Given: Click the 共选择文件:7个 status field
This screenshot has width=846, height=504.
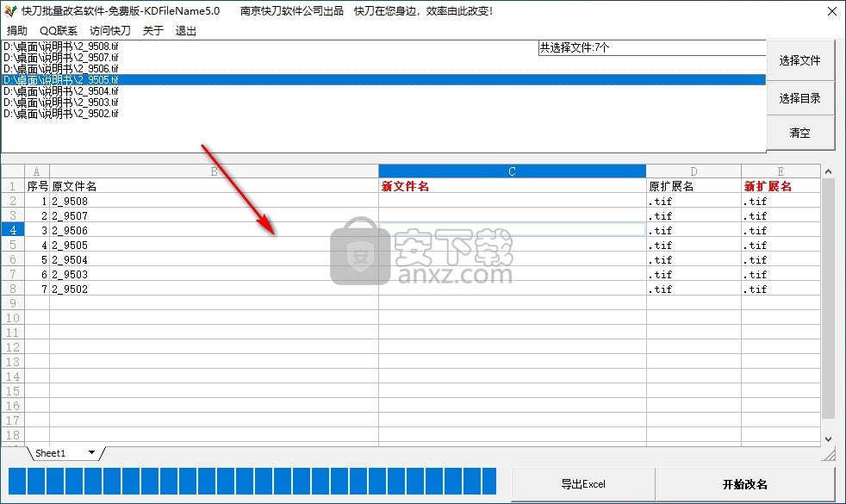Looking at the screenshot, I should pos(652,47).
